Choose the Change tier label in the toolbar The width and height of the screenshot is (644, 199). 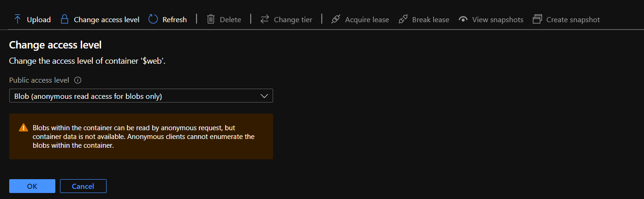(x=293, y=20)
